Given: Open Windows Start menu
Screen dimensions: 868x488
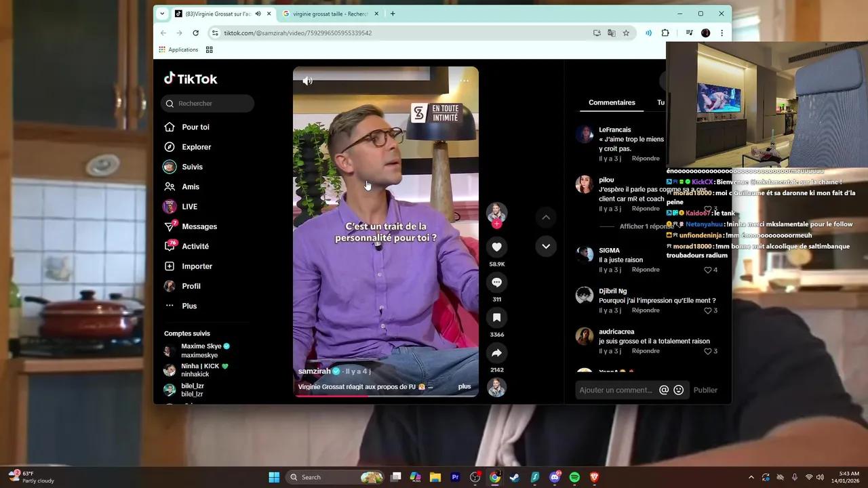Looking at the screenshot, I should coord(274,477).
